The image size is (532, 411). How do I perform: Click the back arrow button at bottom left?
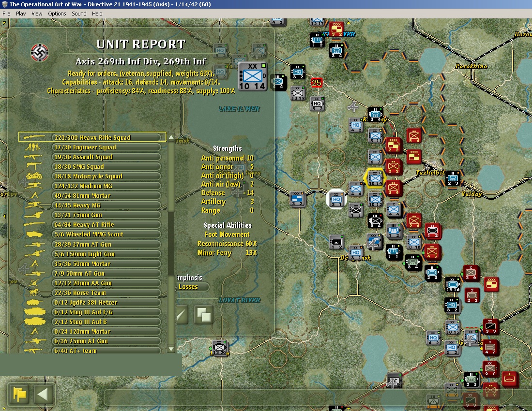(x=43, y=395)
